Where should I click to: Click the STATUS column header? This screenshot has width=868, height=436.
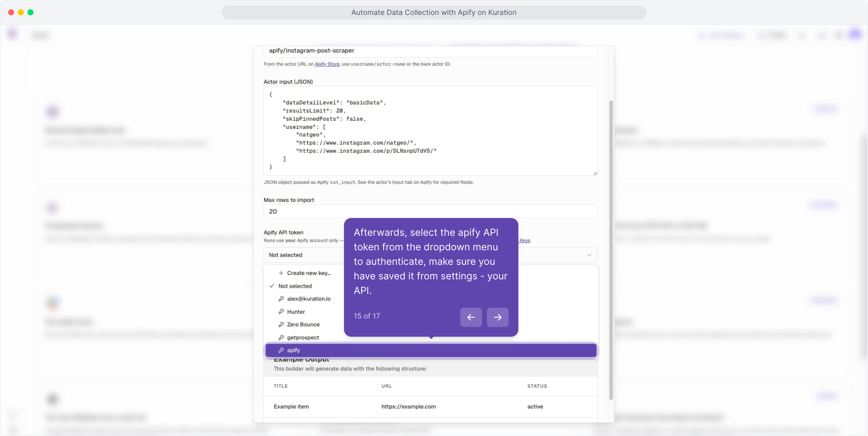pos(537,386)
